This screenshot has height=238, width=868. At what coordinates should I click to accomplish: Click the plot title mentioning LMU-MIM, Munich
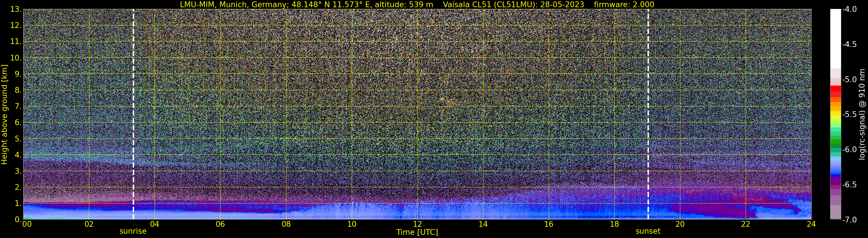coord(417,4)
